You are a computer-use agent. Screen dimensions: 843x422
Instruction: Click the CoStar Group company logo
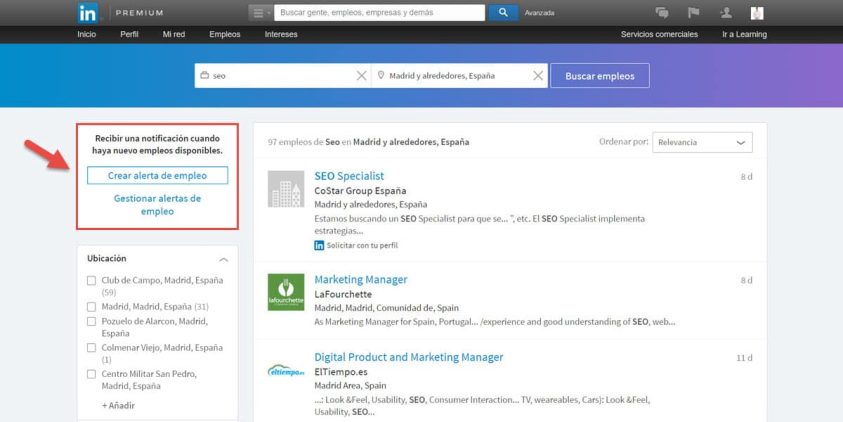[286, 189]
